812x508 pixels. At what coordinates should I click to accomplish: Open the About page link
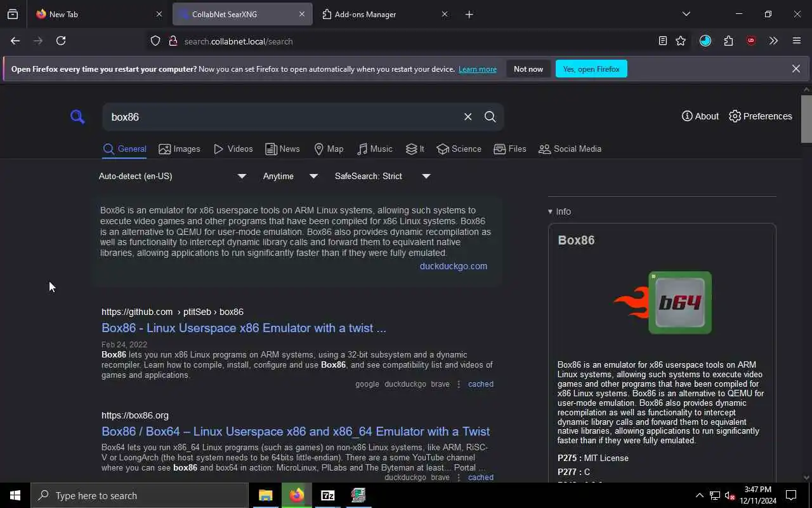[700, 116]
